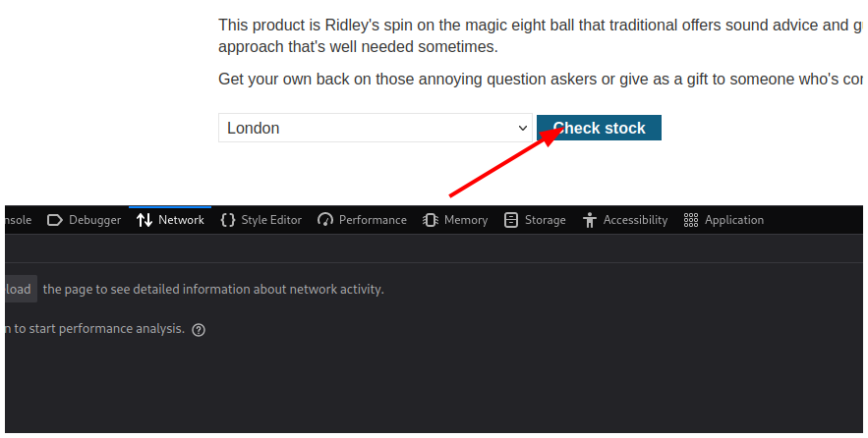Click the Network up-down arrows icon
The height and width of the screenshot is (438, 868).
click(x=145, y=220)
